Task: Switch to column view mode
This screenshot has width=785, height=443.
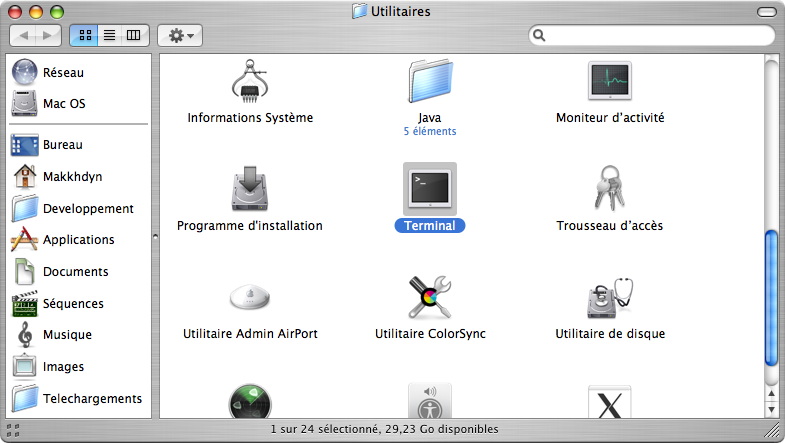Action: 134,35
